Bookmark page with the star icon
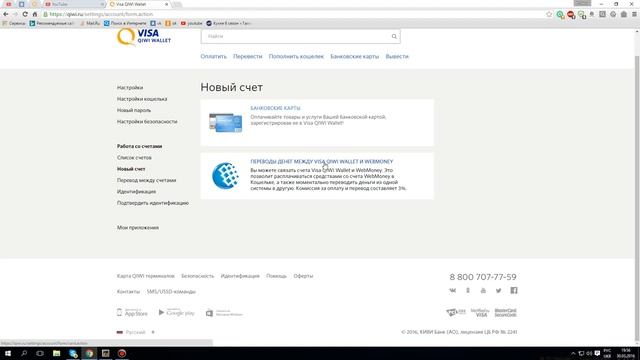Viewport: 640px width, 360px height. [549, 14]
